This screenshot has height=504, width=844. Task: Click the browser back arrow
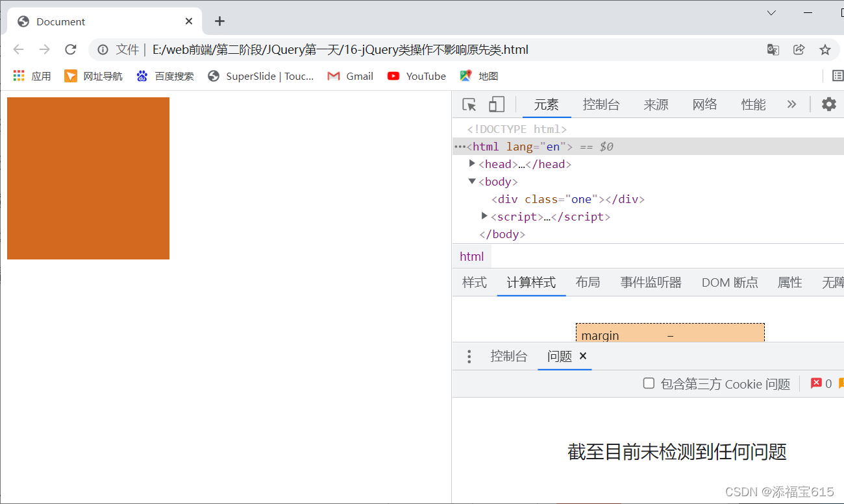coord(18,49)
